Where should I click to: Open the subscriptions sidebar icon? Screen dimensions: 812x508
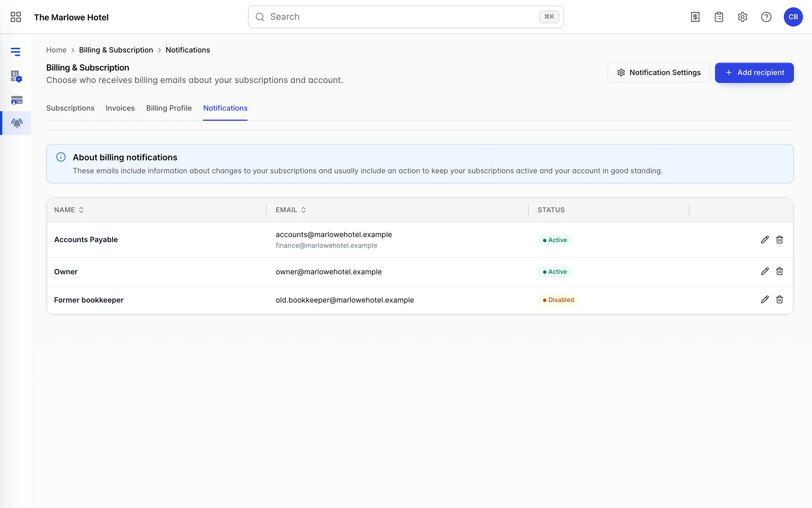pyautogui.click(x=16, y=76)
